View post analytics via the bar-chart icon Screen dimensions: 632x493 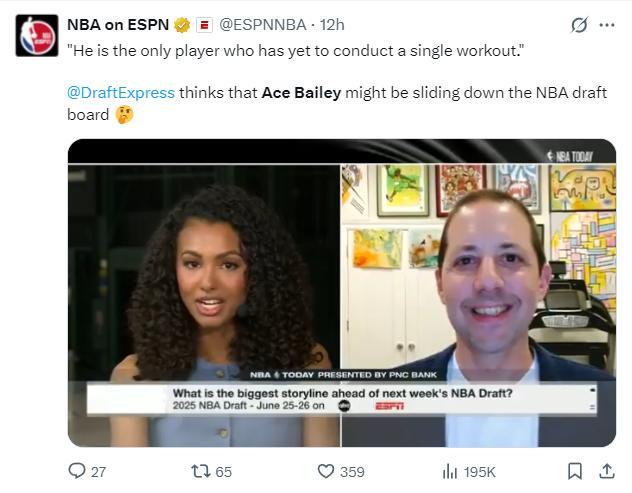coord(450,471)
